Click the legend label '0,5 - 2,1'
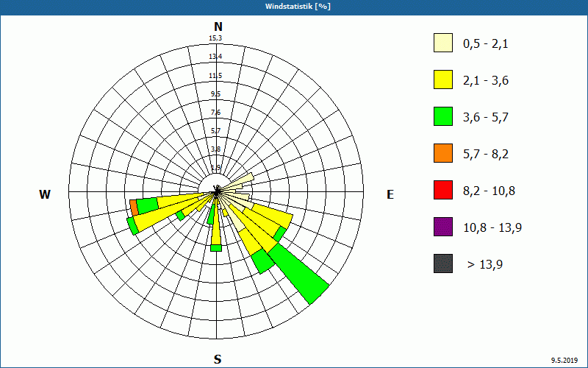The image size is (588, 368). click(486, 44)
